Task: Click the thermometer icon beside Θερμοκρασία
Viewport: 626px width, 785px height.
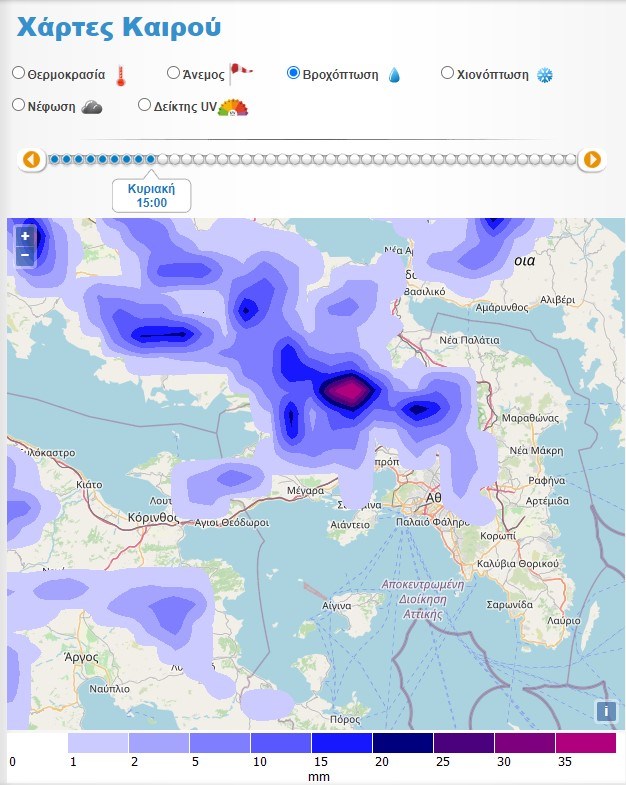Action: (121, 75)
